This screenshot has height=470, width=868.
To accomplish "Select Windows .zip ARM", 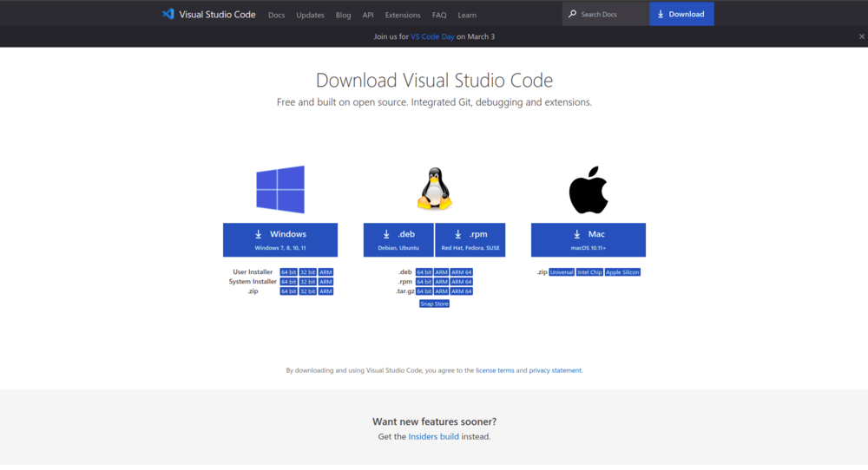I will [325, 290].
